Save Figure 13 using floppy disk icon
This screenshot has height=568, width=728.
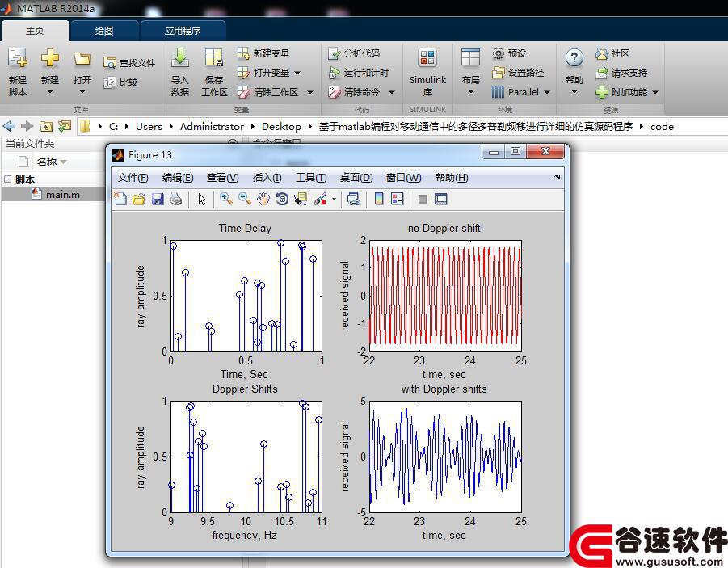[x=158, y=200]
